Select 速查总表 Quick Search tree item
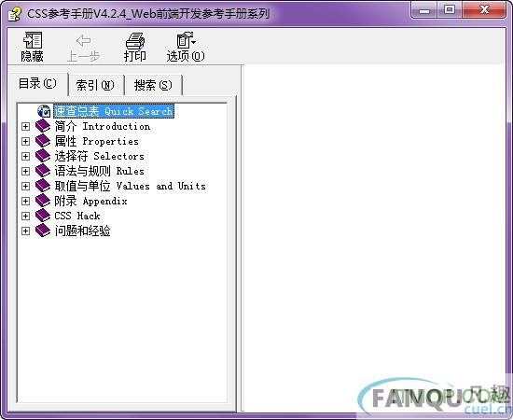 [x=114, y=111]
